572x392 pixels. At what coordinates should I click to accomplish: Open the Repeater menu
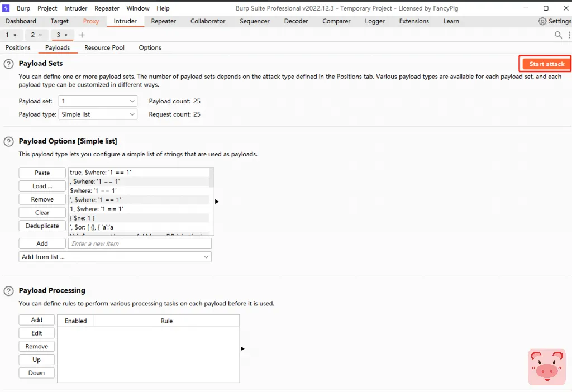[107, 8]
